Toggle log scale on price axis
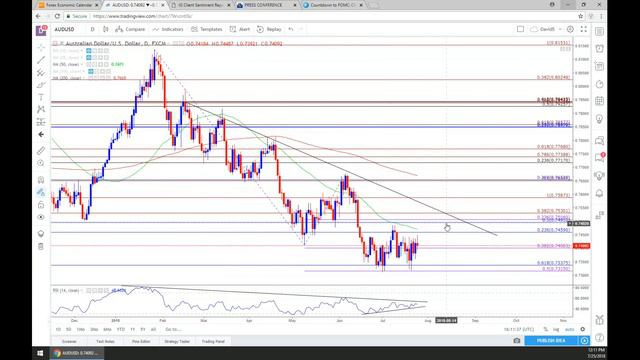Image resolution: width=640 pixels, height=360 pixels. 556,329
